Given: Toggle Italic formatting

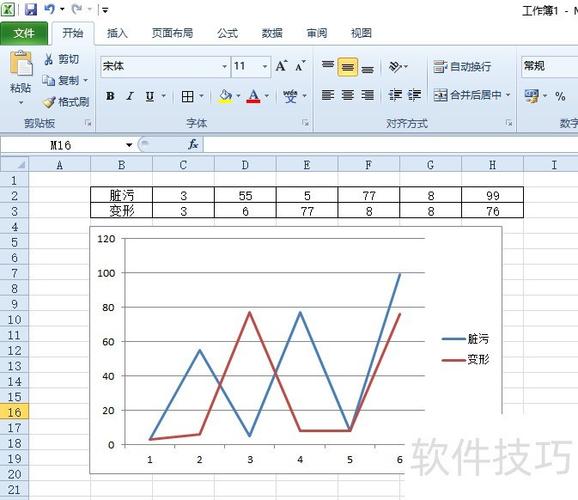Looking at the screenshot, I should (130, 97).
